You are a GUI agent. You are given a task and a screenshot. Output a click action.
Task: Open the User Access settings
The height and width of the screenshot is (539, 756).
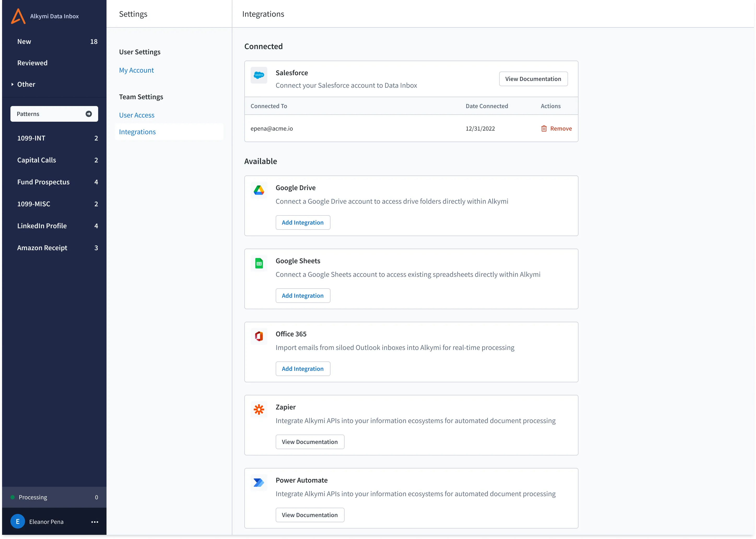137,115
